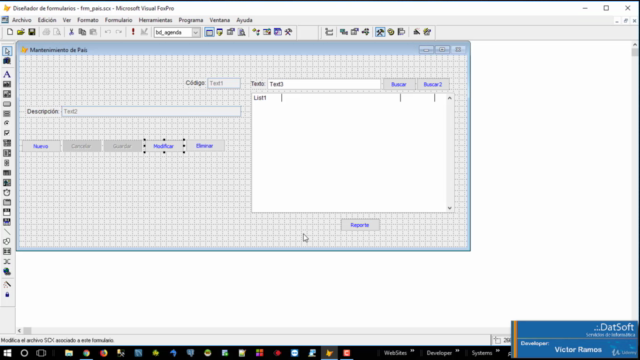The image size is (640, 360).
Task: Pick the List Box control tool
Action: click(x=7, y=153)
